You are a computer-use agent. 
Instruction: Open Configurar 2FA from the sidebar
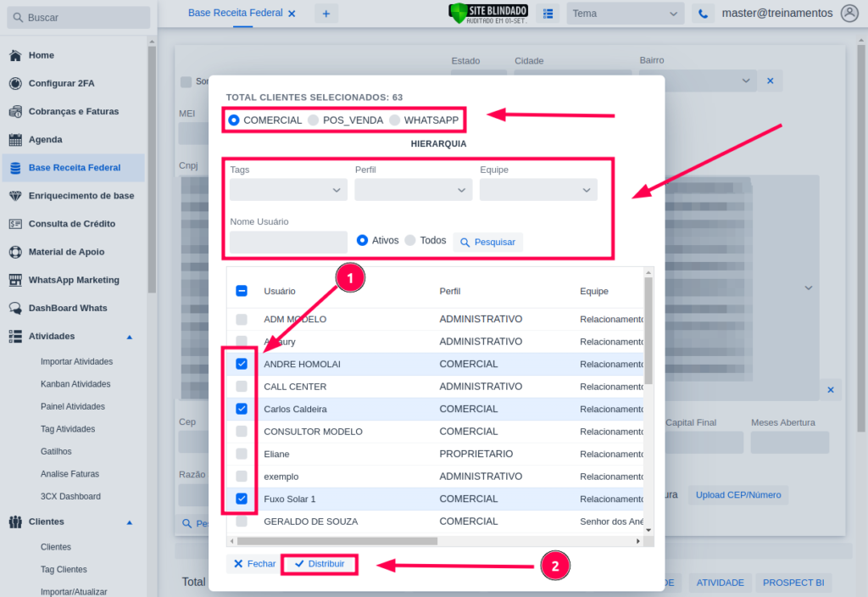pos(15,83)
